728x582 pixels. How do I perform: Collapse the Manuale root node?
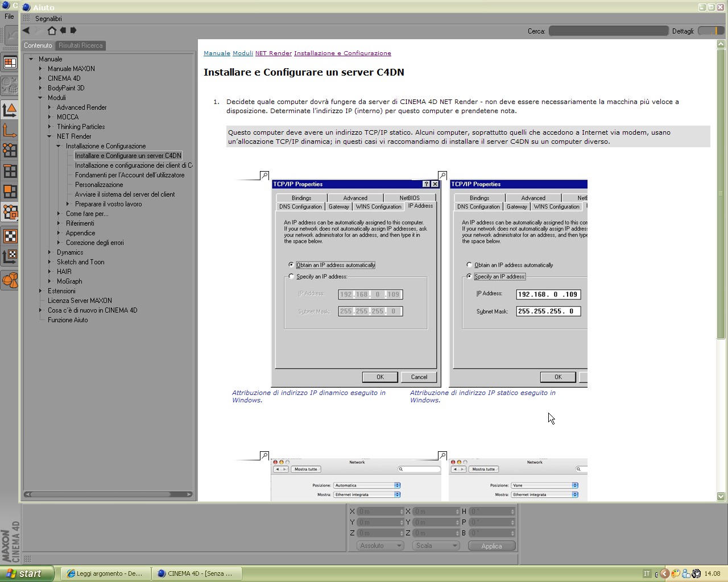coord(31,59)
